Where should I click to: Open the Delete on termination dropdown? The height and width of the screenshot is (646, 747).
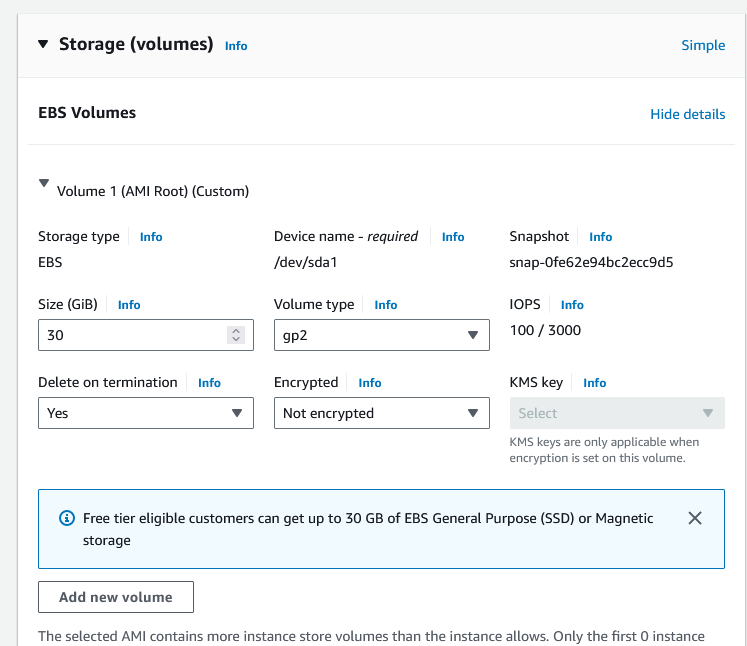coord(145,413)
